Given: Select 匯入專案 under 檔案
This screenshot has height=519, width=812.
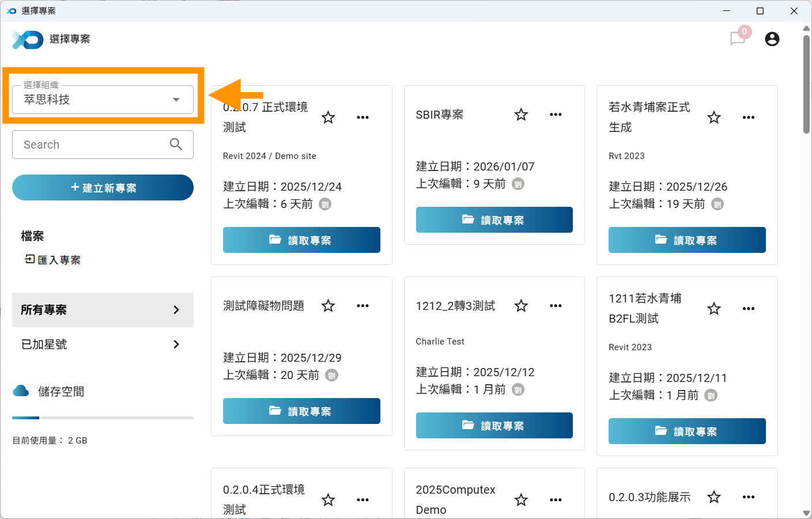Looking at the screenshot, I should pos(53,260).
